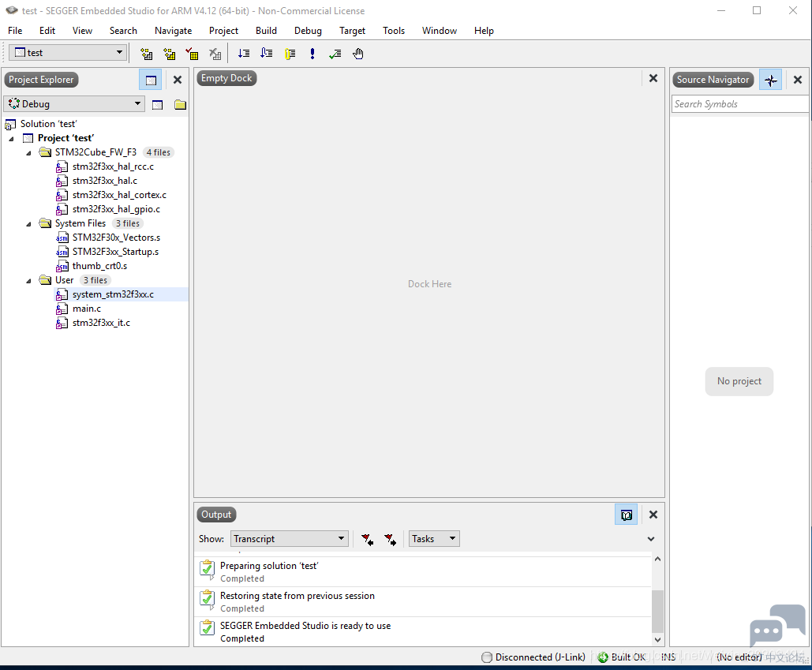Click the Rebuild project toolbar icon
Screen dimensions: 812x670
pyautogui.click(x=170, y=54)
